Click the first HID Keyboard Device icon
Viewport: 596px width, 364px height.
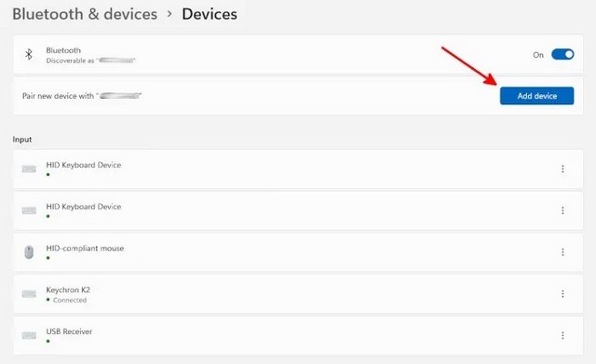[x=29, y=169]
